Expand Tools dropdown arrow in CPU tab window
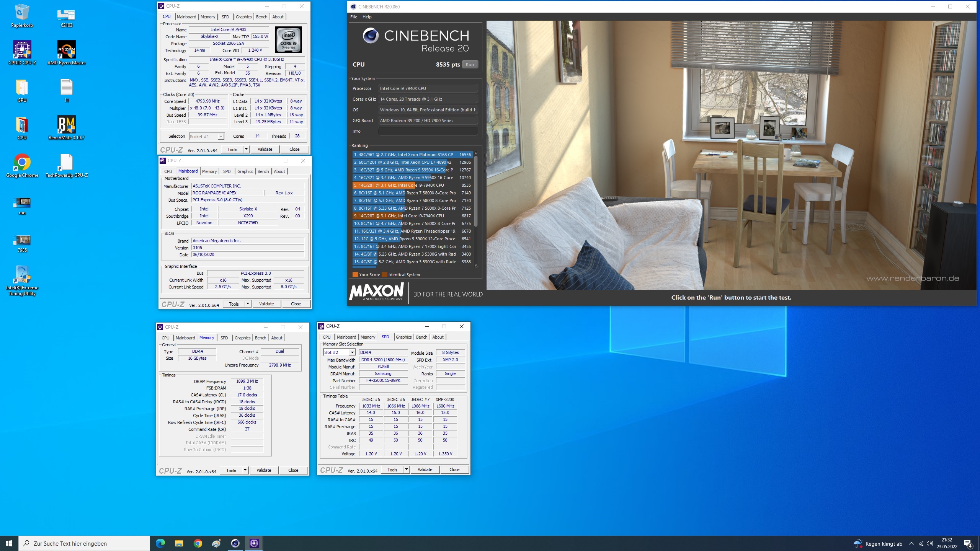Image resolution: width=980 pixels, height=551 pixels. pos(246,149)
